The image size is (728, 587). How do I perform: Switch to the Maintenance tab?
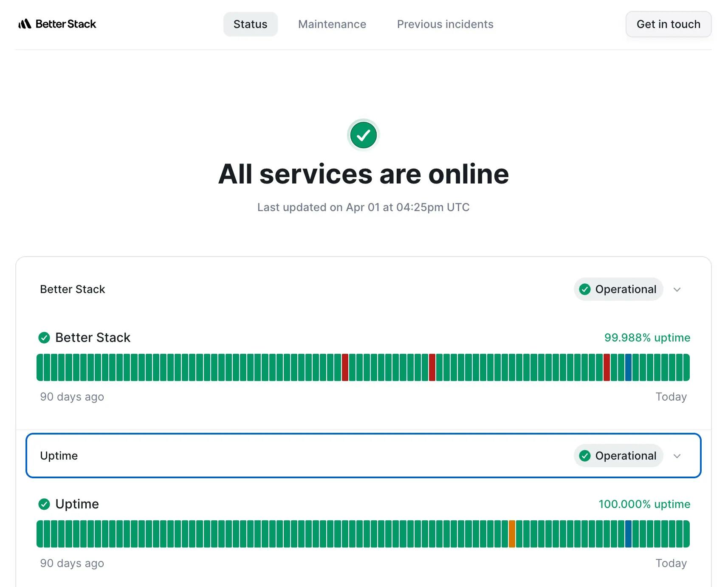(x=332, y=24)
